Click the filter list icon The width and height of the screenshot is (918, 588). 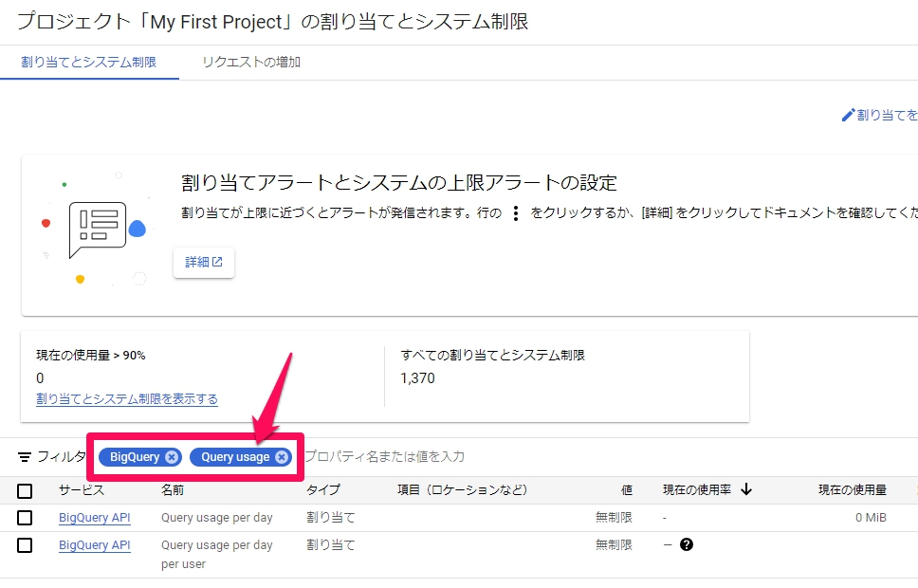pyautogui.click(x=25, y=457)
